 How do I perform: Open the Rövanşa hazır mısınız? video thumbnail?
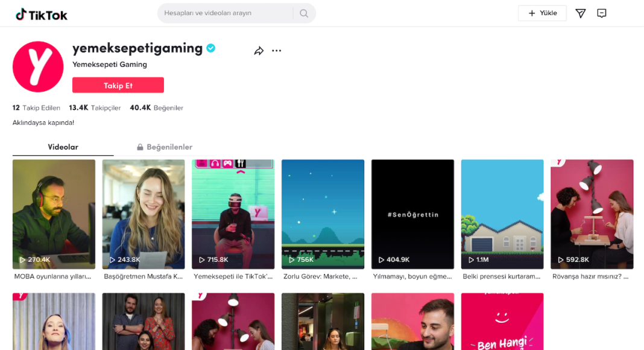[x=592, y=214]
